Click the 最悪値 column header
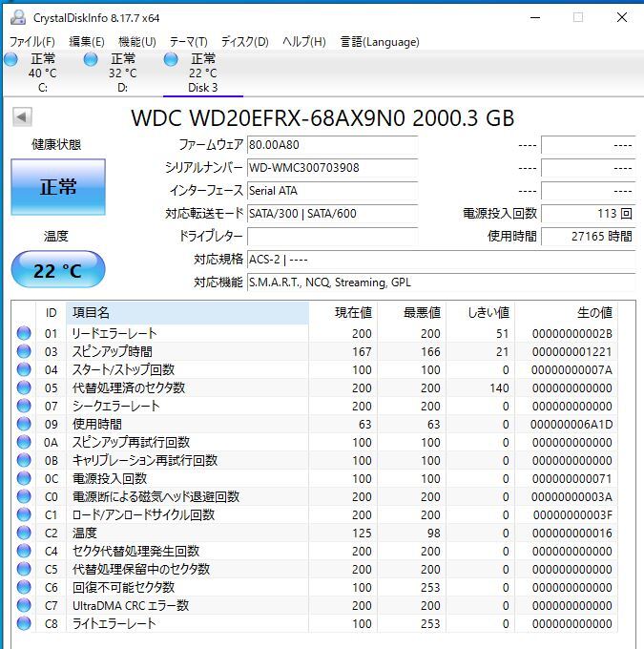Screen dimensions: 644x649 coord(412,312)
